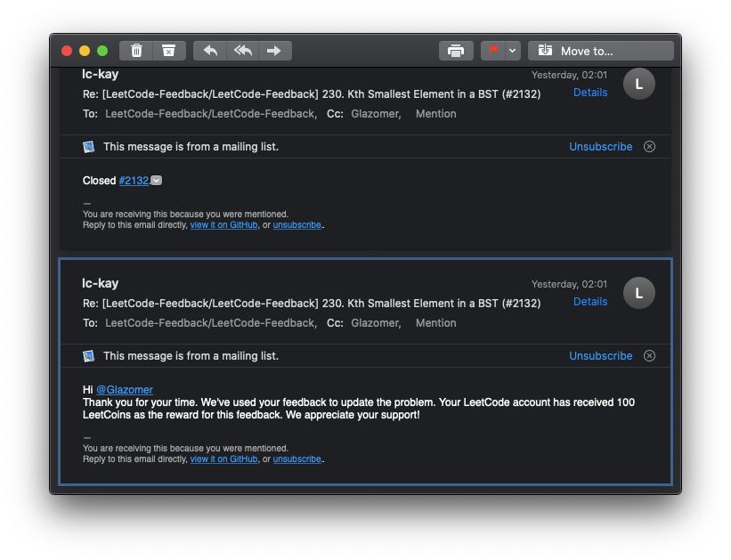Flag the message with red flag

pos(492,51)
